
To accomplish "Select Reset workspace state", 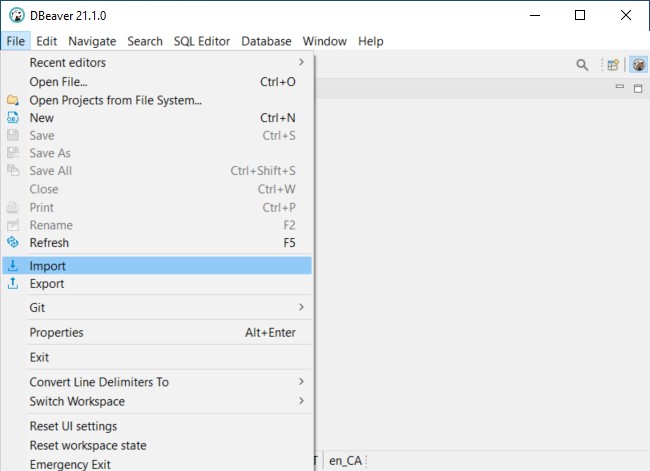I will [157, 445].
